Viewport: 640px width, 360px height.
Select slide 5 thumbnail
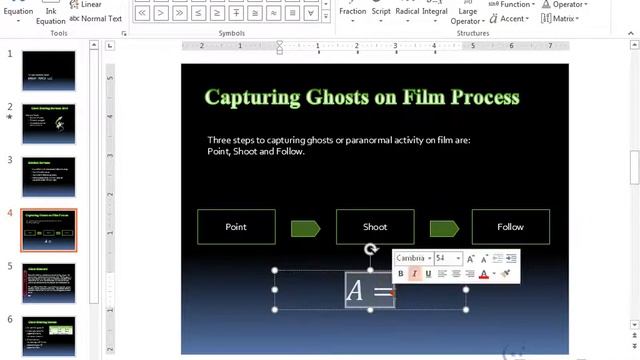click(49, 283)
